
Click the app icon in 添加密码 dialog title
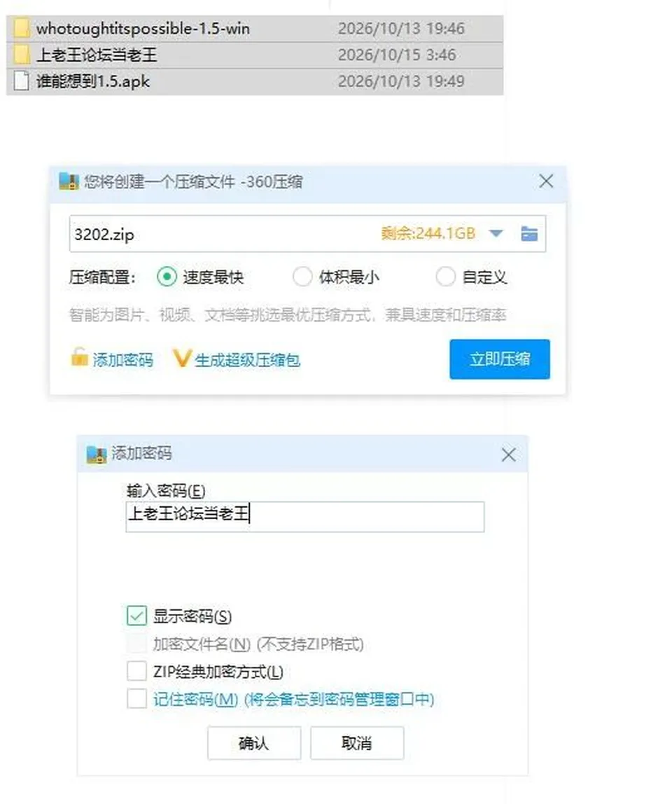pos(97,455)
